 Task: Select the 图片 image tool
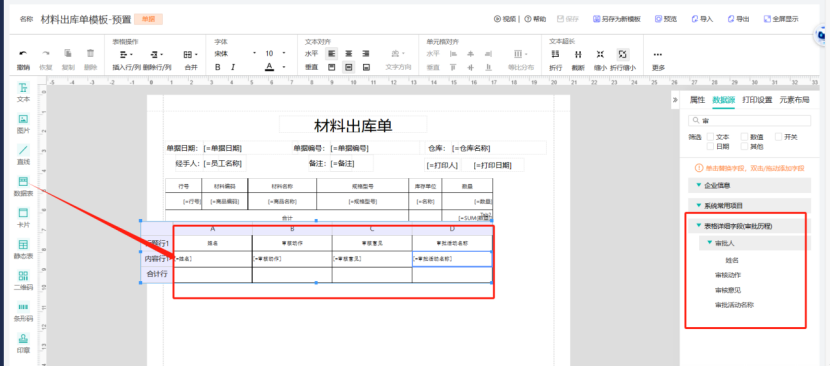[x=23, y=123]
